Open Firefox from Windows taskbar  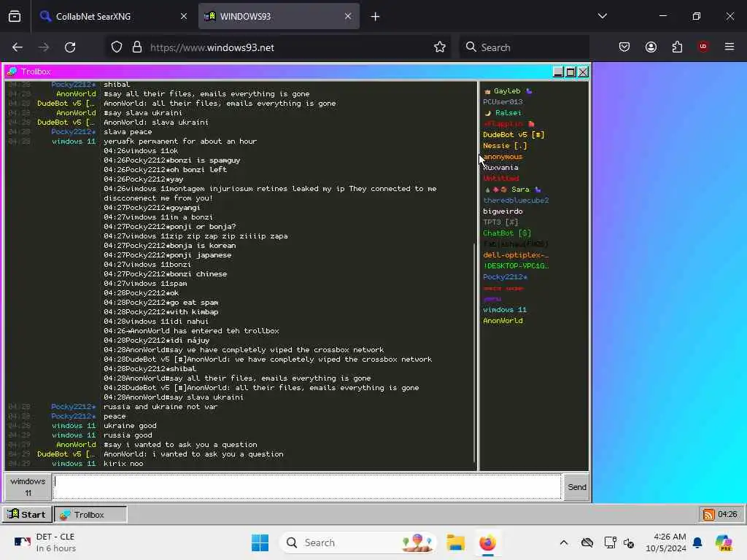[487, 542]
